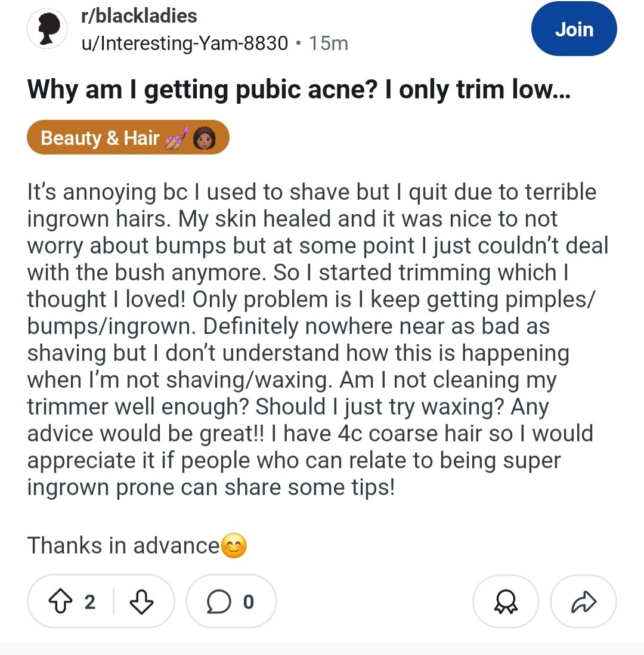Filter by the 'Beauty & Hair' flair
644x655 pixels.
(100, 138)
